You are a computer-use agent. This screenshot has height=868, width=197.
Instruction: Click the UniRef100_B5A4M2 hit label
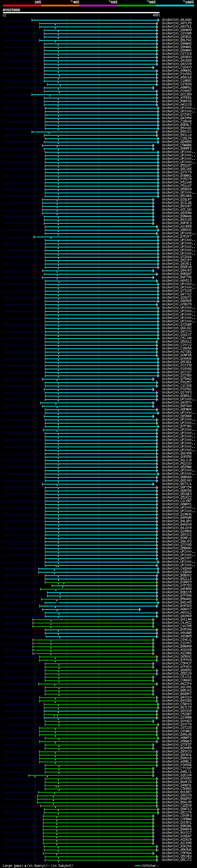177,599
